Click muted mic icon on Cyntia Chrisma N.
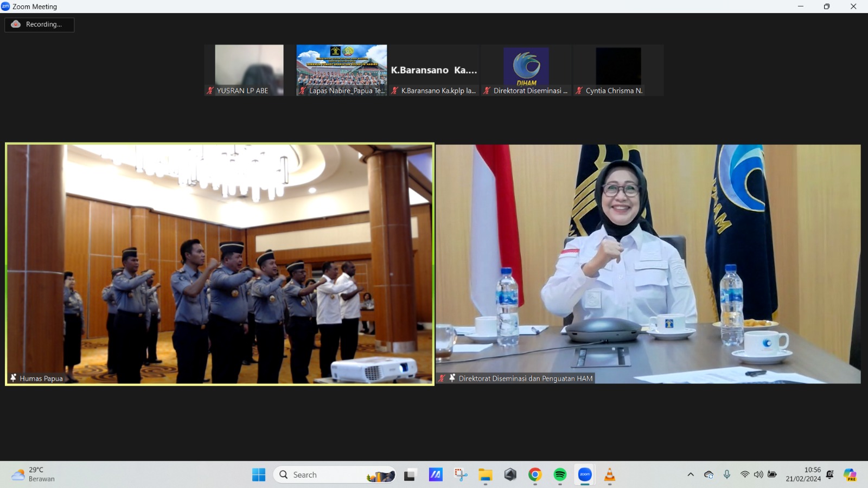 [x=579, y=91]
